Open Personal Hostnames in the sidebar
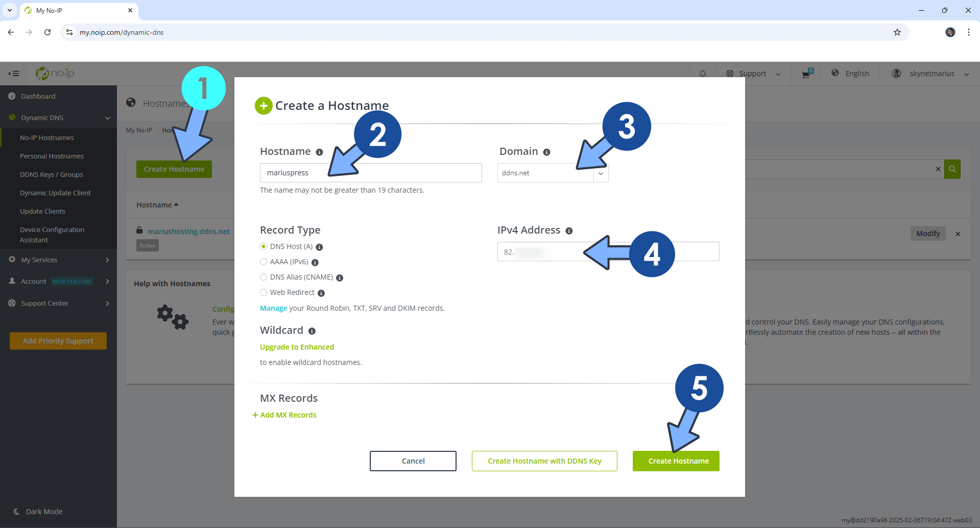This screenshot has height=528, width=980. [52, 156]
